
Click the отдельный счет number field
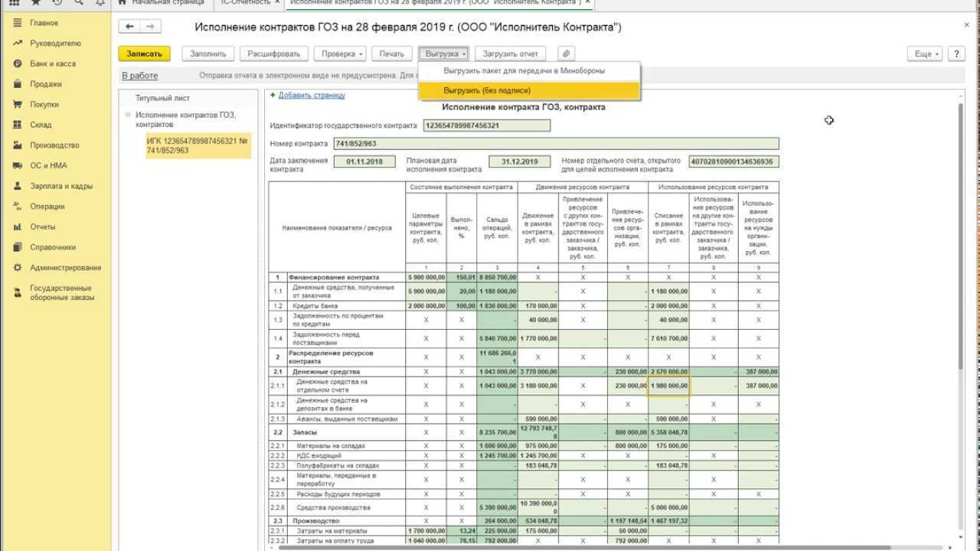[732, 161]
